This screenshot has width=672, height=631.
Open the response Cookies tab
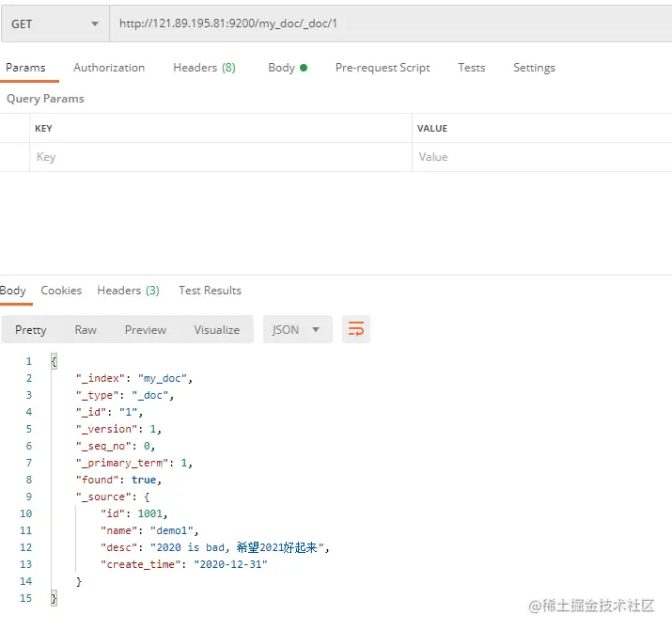(61, 291)
